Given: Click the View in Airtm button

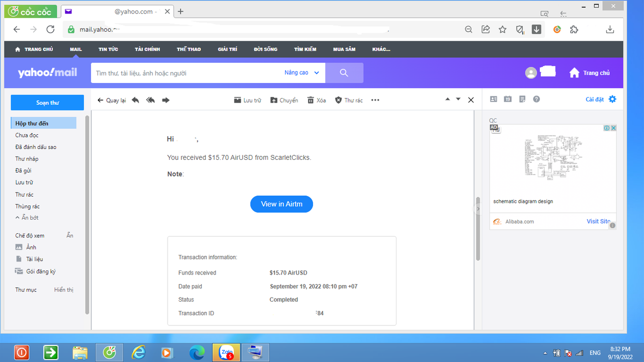Looking at the screenshot, I should (282, 204).
